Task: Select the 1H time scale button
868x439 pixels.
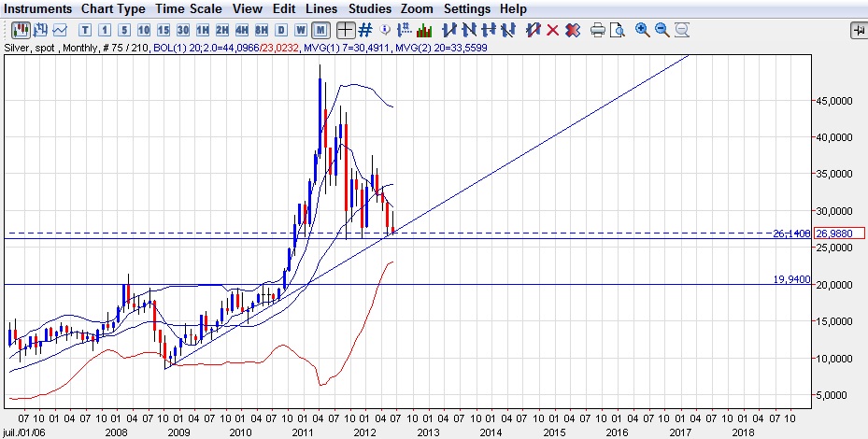Action: click(x=203, y=30)
